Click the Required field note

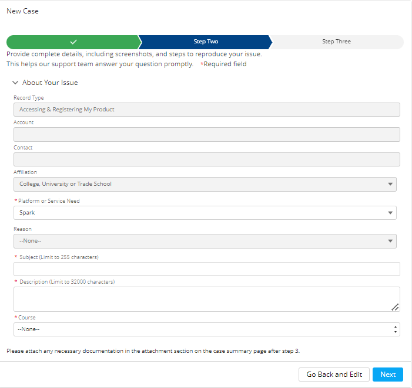[x=223, y=64]
